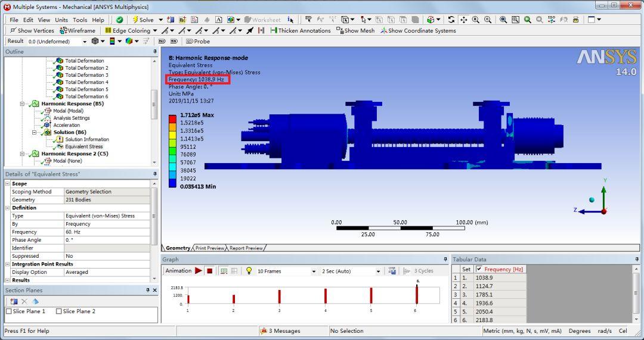Click the Maximum probe tag icon
The height and width of the screenshot is (340, 644).
(162, 41)
